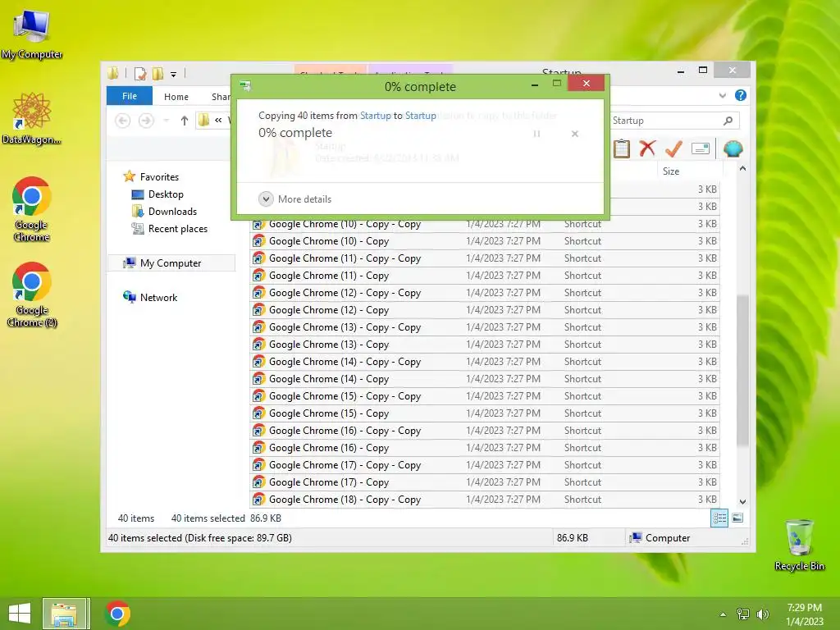Sort by the Size column header
Screen dimensions: 840x630
click(690, 171)
